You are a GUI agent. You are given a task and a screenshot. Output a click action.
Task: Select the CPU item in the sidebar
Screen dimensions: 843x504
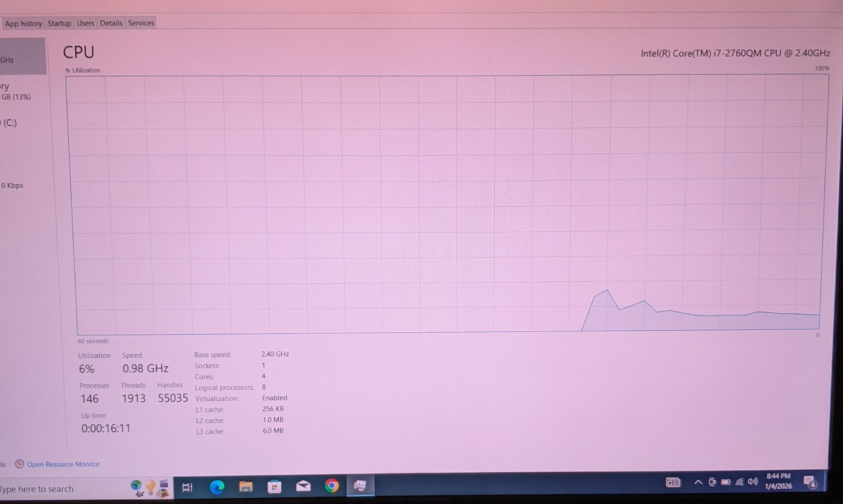23,56
